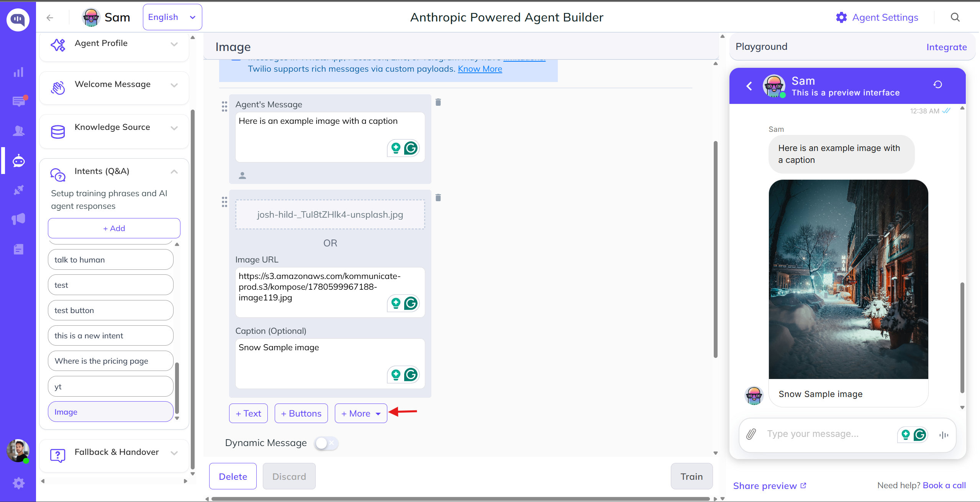Open the users sidebar icon

click(18, 131)
